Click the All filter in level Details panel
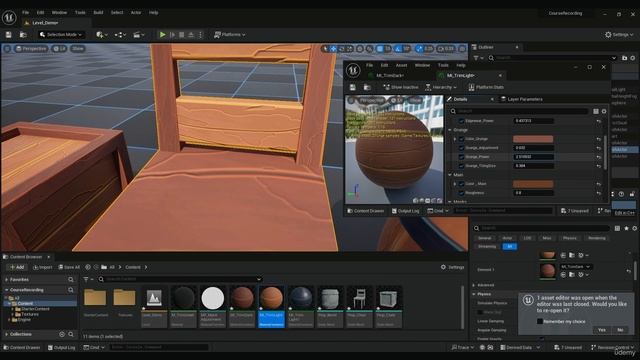This screenshot has width=640, height=360. click(510, 247)
